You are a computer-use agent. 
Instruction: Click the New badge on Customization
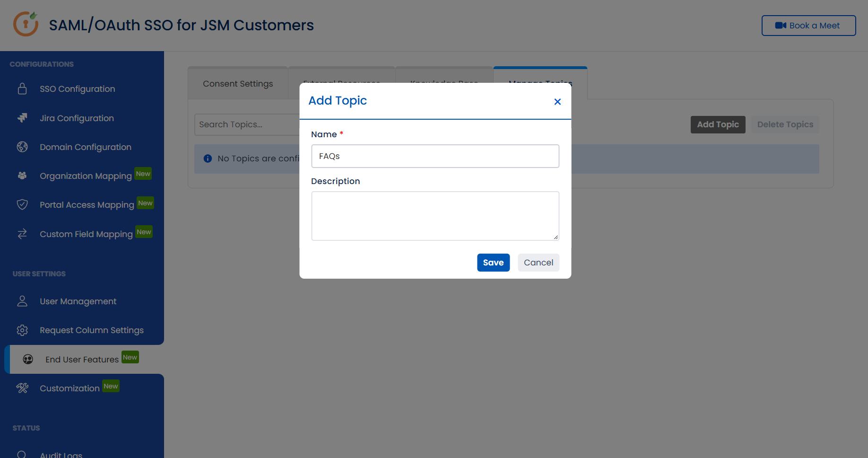pyautogui.click(x=111, y=386)
